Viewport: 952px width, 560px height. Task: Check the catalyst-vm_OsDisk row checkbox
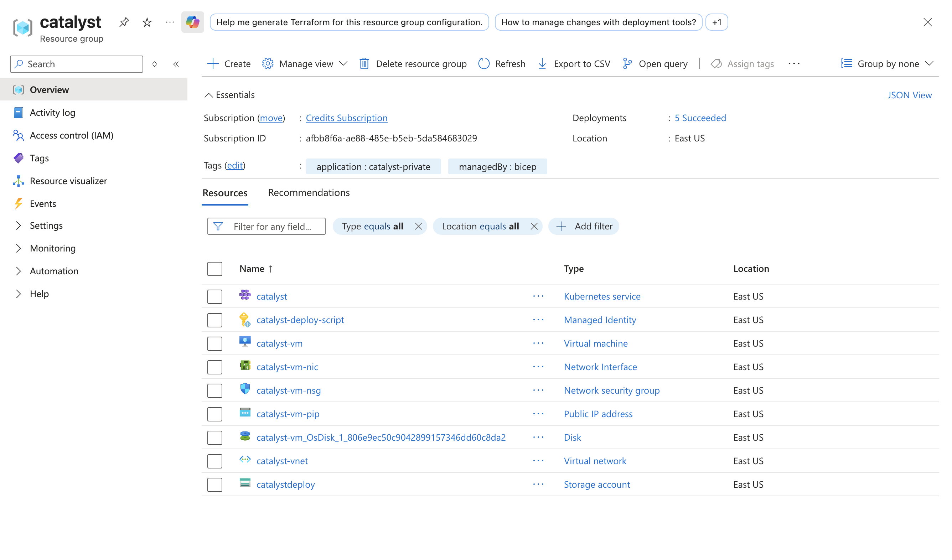(x=214, y=438)
